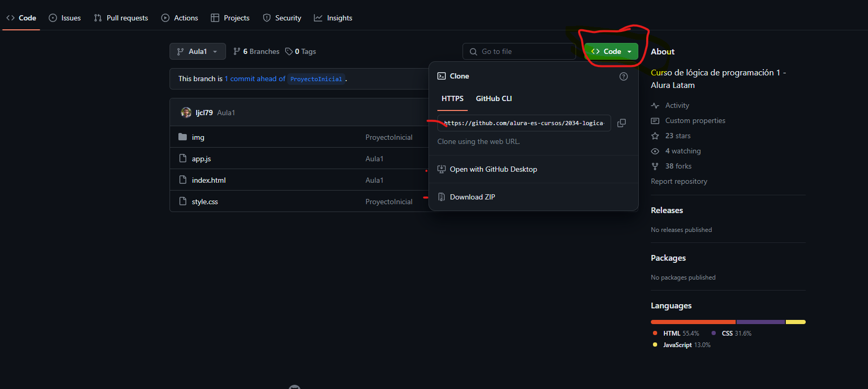Select the HTTPS clone tab

(453, 98)
